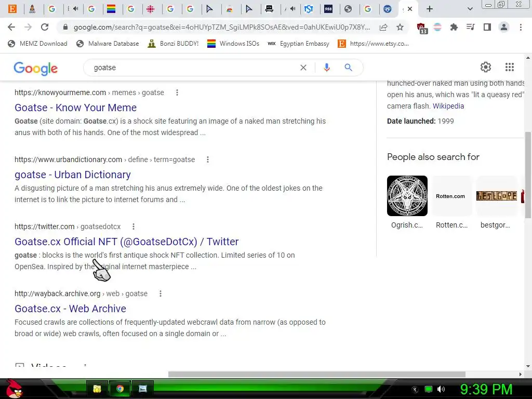The width and height of the screenshot is (532, 399).
Task: Submit search with the magnifier icon
Action: 348,68
